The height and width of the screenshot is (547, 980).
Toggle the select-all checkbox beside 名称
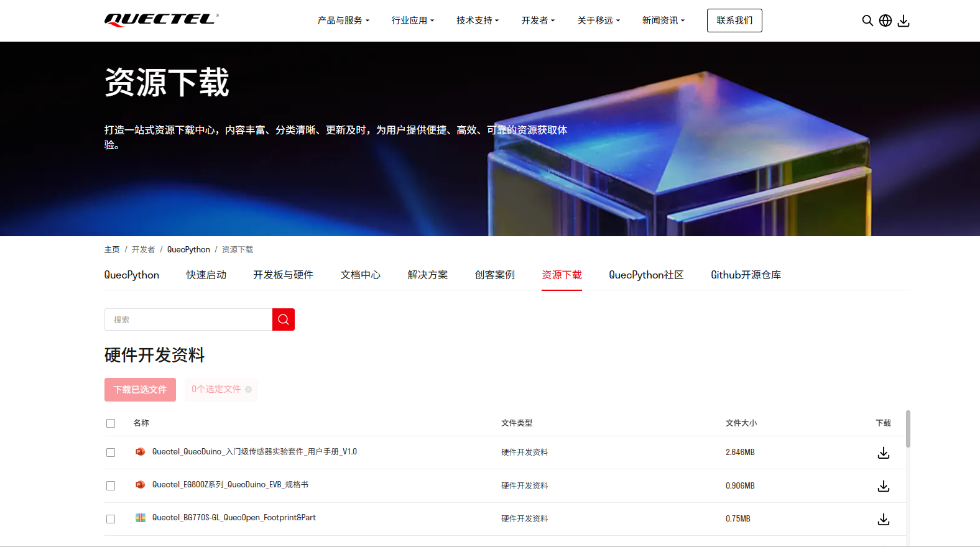[111, 423]
